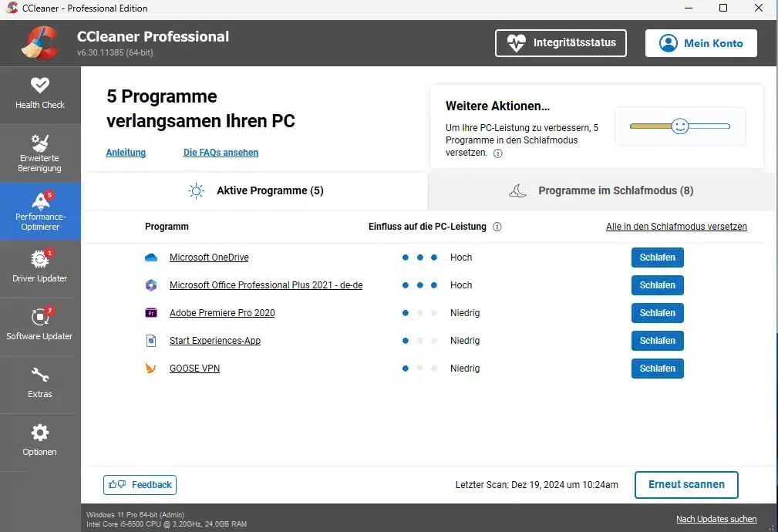Click Letzter Scan timestamp text
The height and width of the screenshot is (532, 778).
(x=537, y=485)
